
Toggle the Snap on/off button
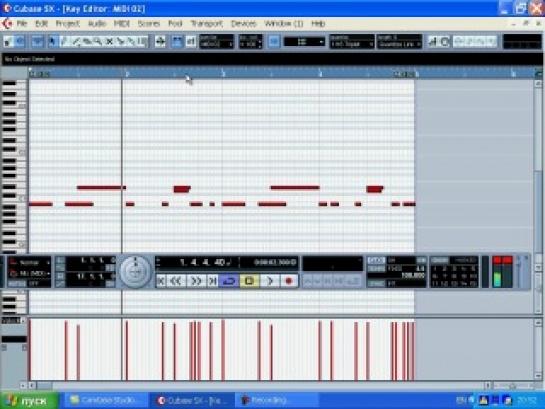click(x=274, y=42)
